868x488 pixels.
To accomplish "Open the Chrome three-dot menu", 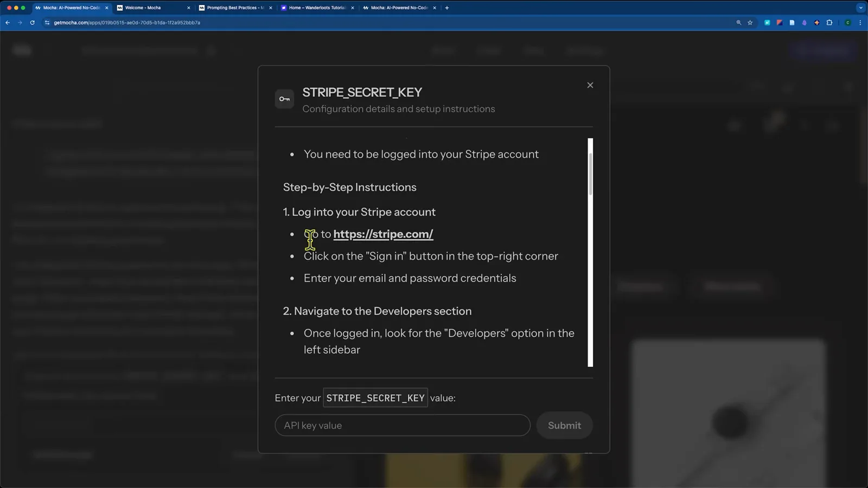I will [860, 23].
